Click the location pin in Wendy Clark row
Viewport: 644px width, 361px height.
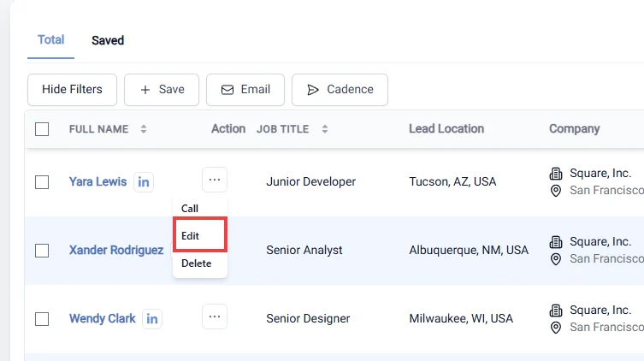pyautogui.click(x=556, y=328)
